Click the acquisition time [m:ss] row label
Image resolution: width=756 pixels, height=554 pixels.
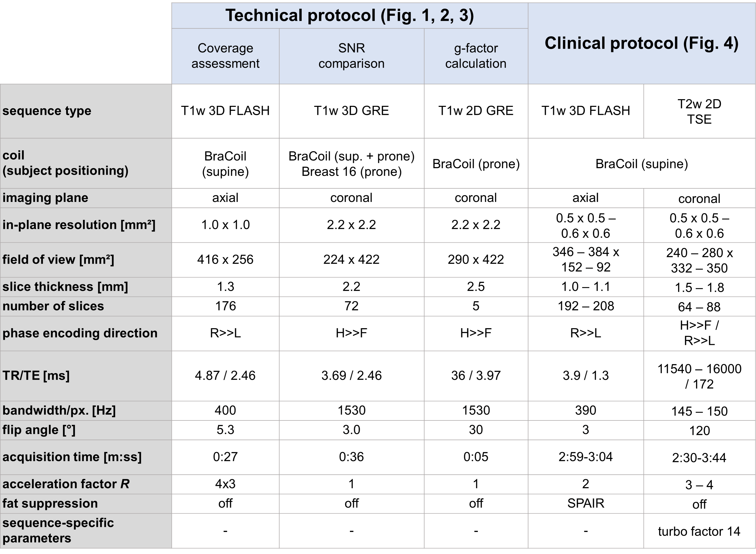coord(72,457)
